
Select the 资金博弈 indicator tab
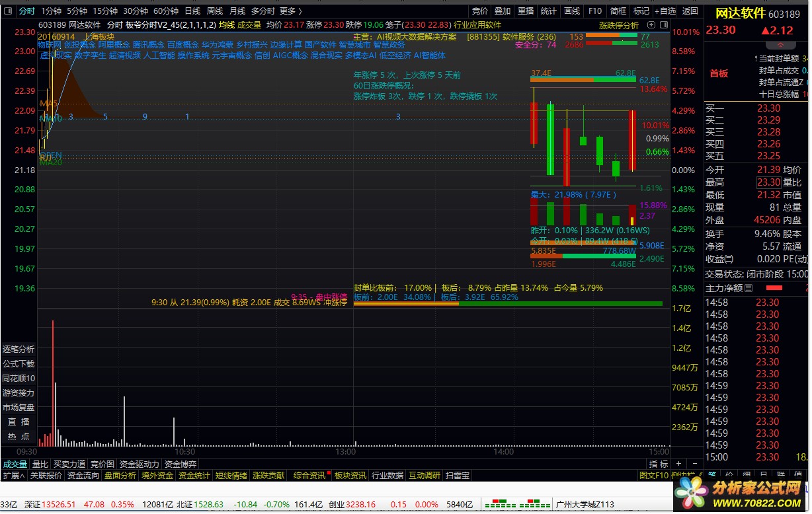coord(181,464)
